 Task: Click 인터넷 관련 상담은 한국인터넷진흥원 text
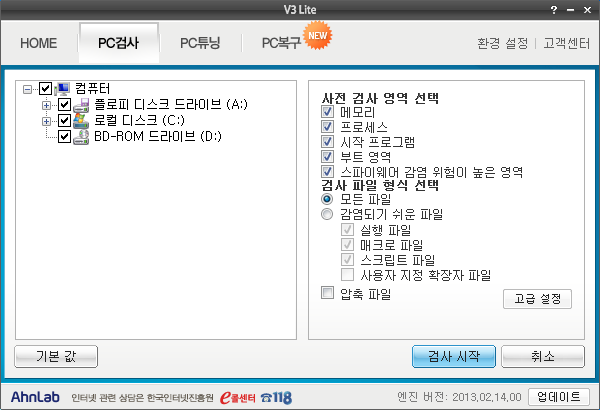tap(142, 398)
